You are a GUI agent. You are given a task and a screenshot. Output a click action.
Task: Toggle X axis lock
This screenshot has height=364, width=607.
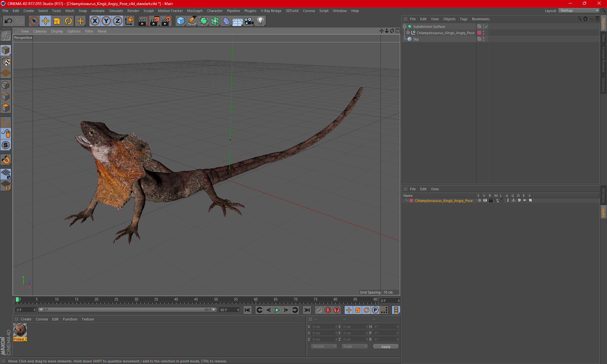point(95,21)
